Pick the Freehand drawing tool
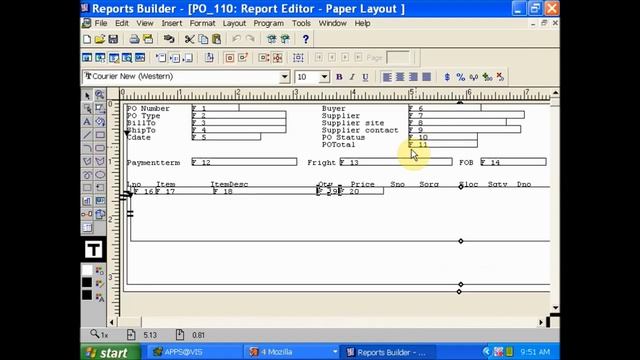This screenshot has height=360, width=640. point(87,175)
